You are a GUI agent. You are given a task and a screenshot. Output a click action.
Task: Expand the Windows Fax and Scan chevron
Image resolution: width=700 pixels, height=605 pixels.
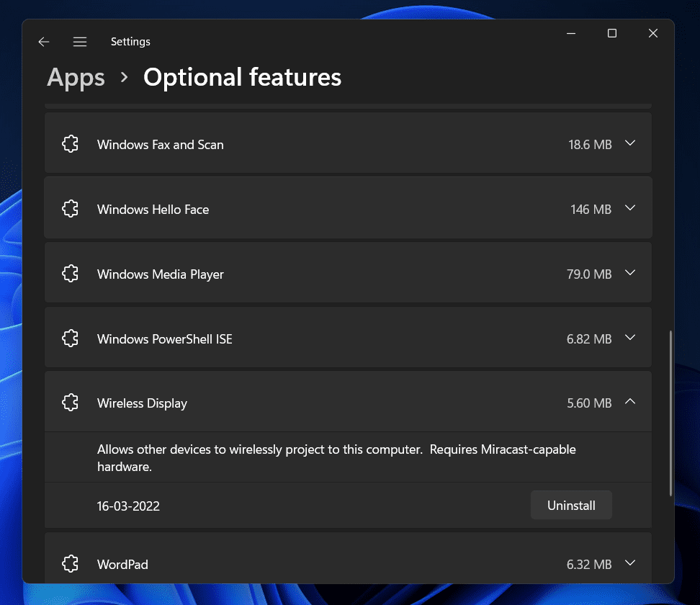[630, 144]
